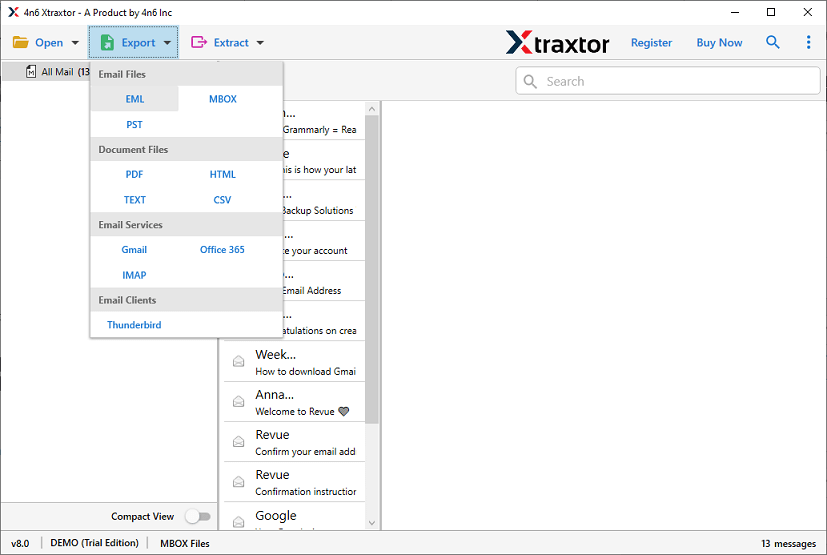The height and width of the screenshot is (555, 827).
Task: Select IMAP export option
Action: pyautogui.click(x=134, y=275)
